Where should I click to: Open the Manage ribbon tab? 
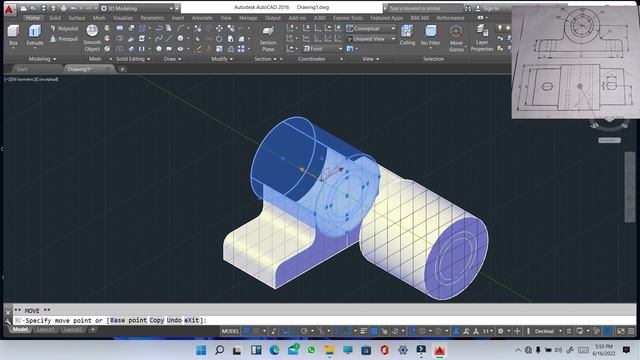(248, 18)
